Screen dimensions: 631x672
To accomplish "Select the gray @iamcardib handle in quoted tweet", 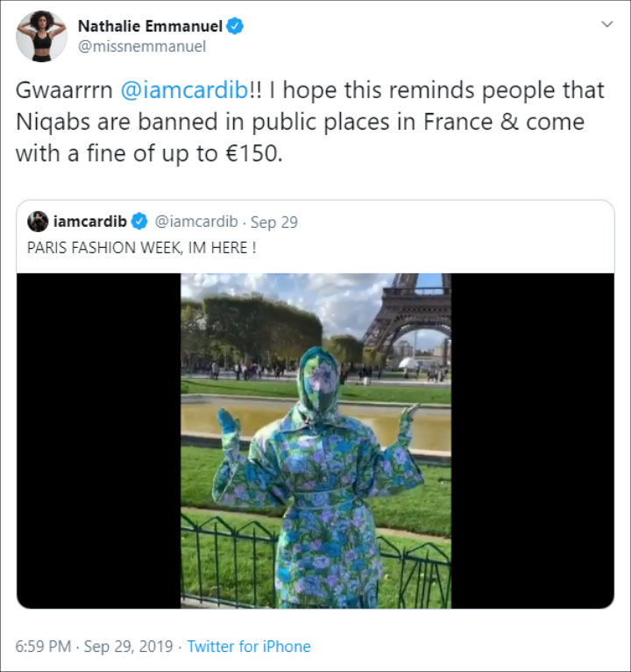I will [196, 222].
